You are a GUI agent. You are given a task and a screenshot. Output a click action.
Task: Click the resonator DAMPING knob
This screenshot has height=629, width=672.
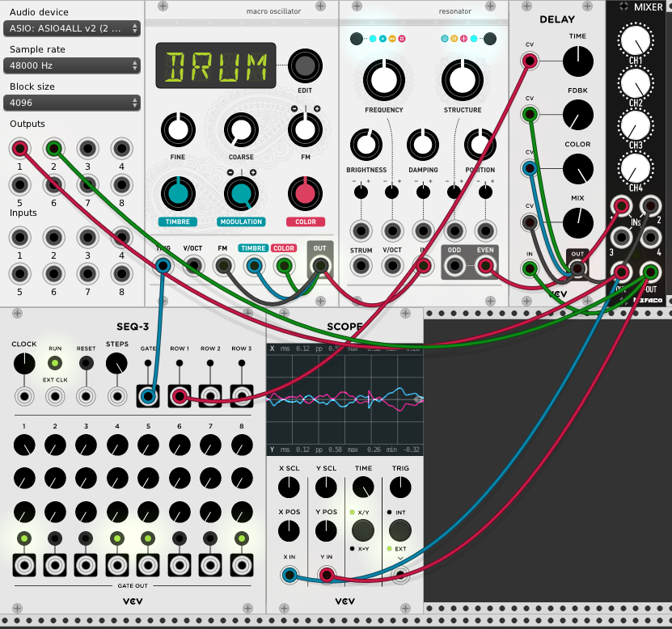pyautogui.click(x=423, y=145)
